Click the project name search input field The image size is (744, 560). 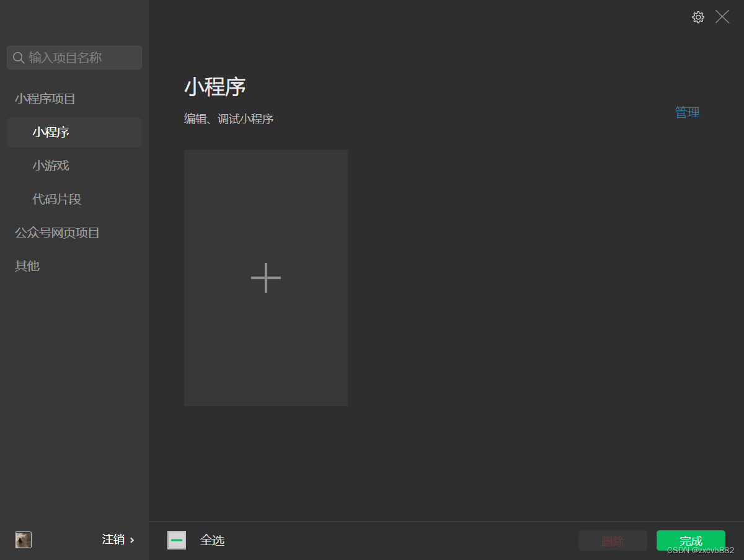[74, 57]
